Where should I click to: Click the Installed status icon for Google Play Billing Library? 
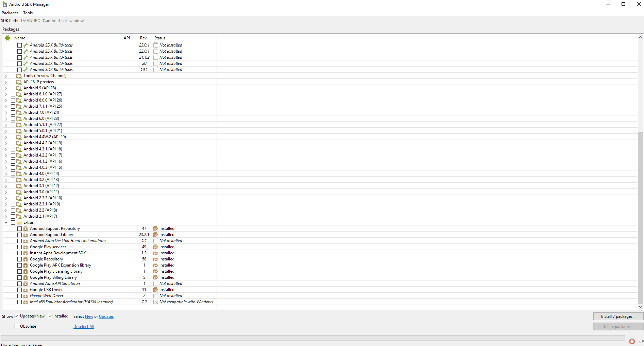(156, 277)
